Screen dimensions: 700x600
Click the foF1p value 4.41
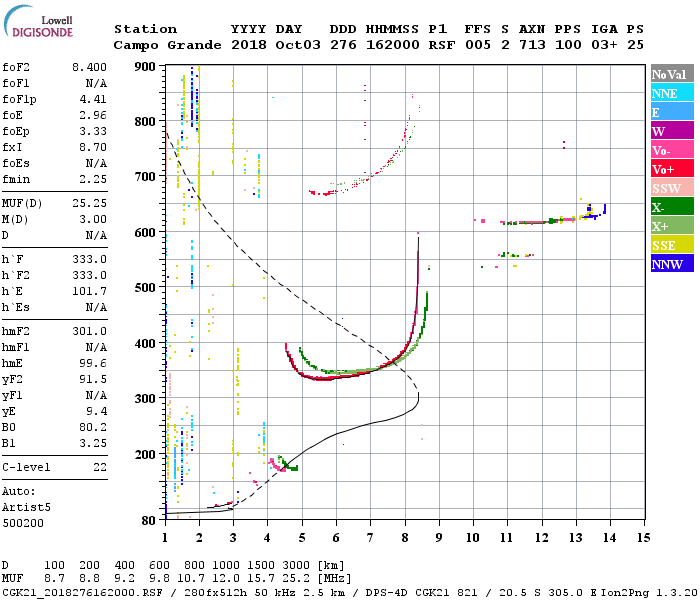click(93, 99)
